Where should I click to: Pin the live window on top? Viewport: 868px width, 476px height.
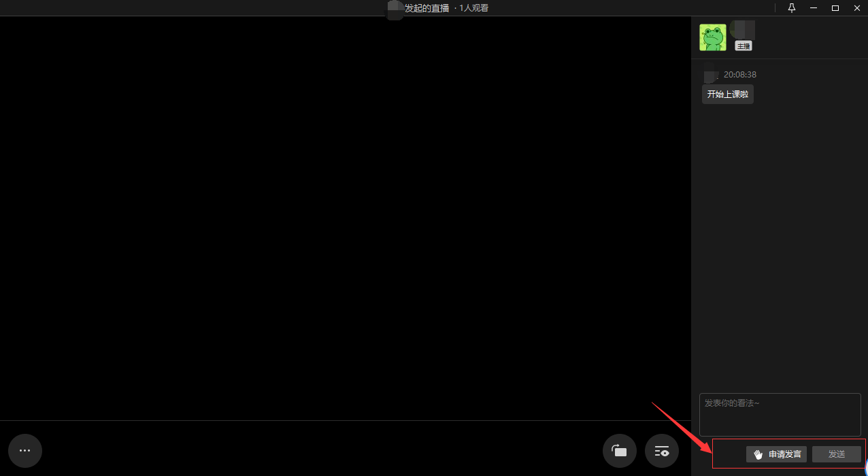(791, 8)
